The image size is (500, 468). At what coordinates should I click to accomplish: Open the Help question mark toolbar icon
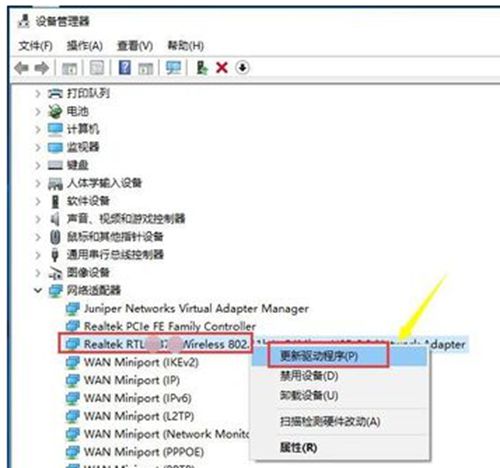pos(125,68)
